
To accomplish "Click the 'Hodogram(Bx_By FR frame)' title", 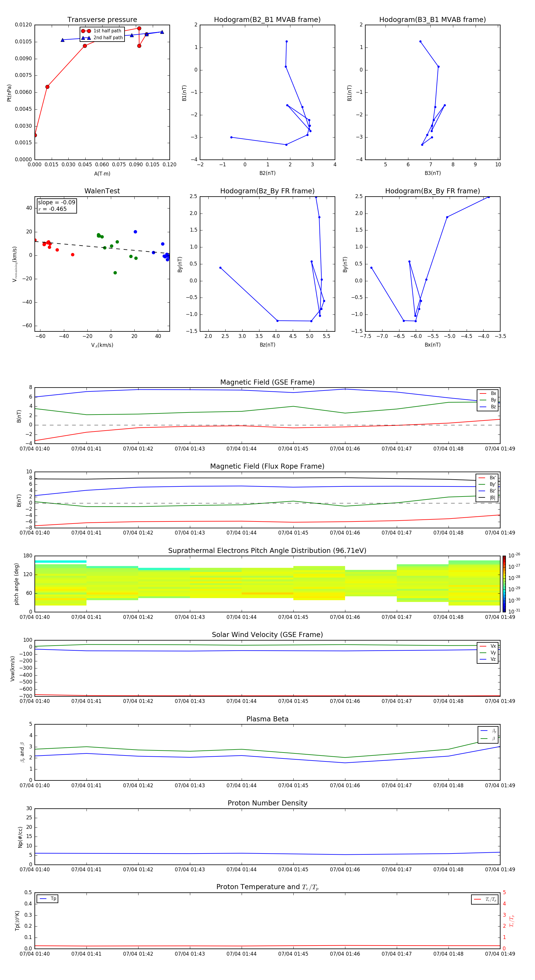I will point(432,191).
